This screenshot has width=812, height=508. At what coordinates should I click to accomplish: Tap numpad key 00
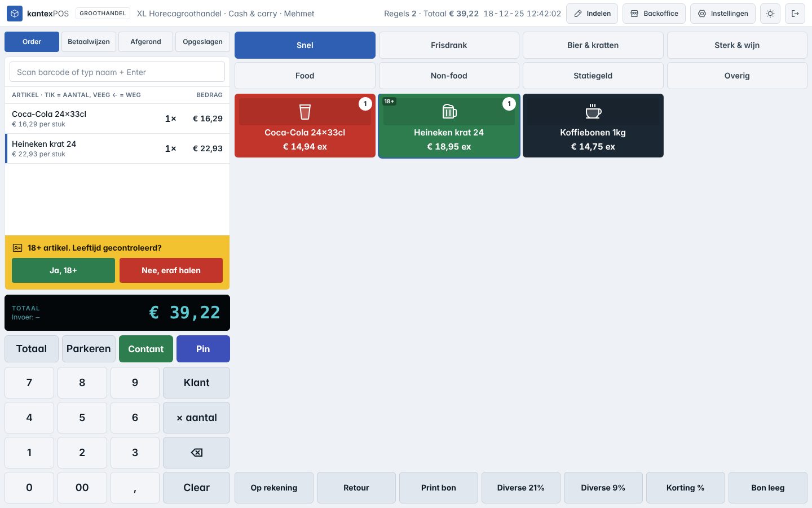tap(82, 488)
